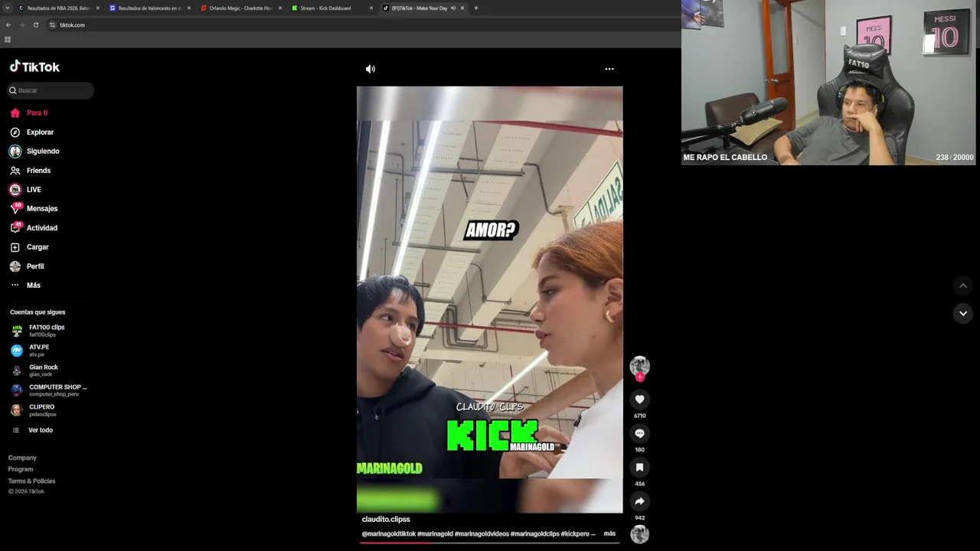Like the video with the heart icon
980x551 pixels.
coord(639,399)
